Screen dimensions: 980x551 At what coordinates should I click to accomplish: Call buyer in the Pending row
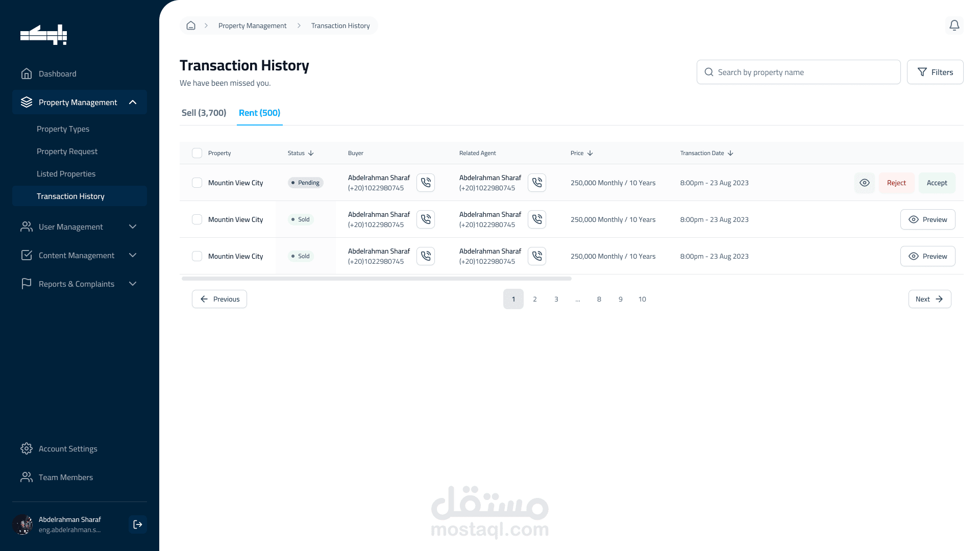tap(426, 183)
